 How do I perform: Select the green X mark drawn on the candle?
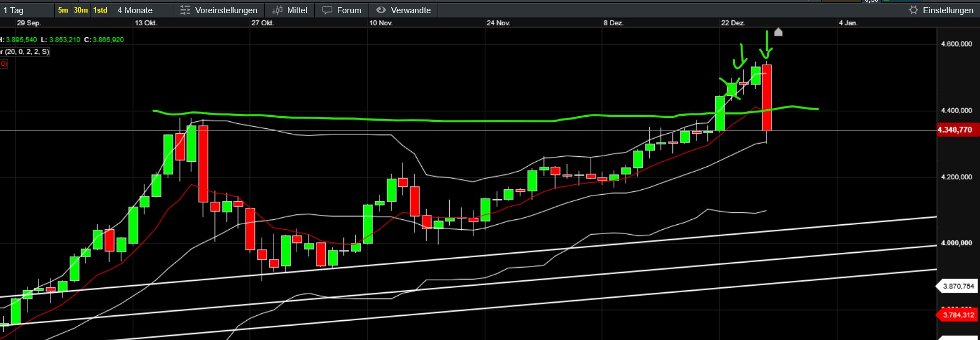[730, 89]
